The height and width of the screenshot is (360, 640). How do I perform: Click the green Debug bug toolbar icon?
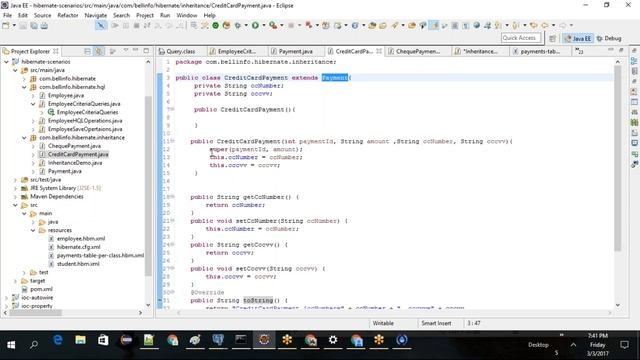(238, 25)
